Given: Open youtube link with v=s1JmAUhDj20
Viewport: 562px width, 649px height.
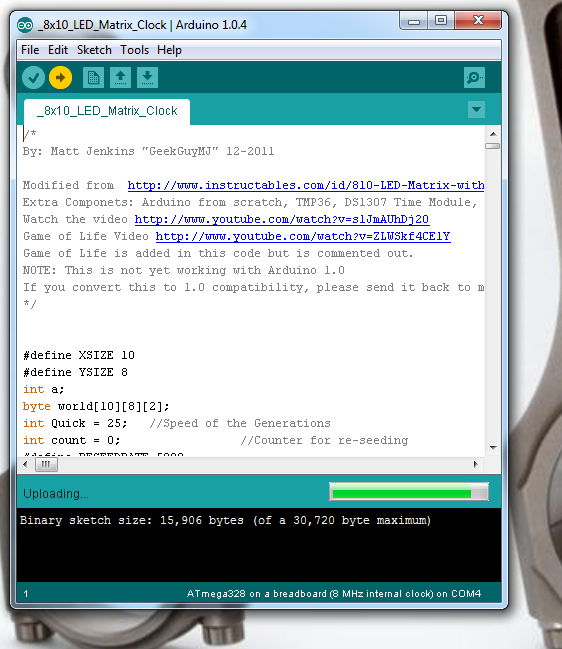Looking at the screenshot, I should point(282,219).
